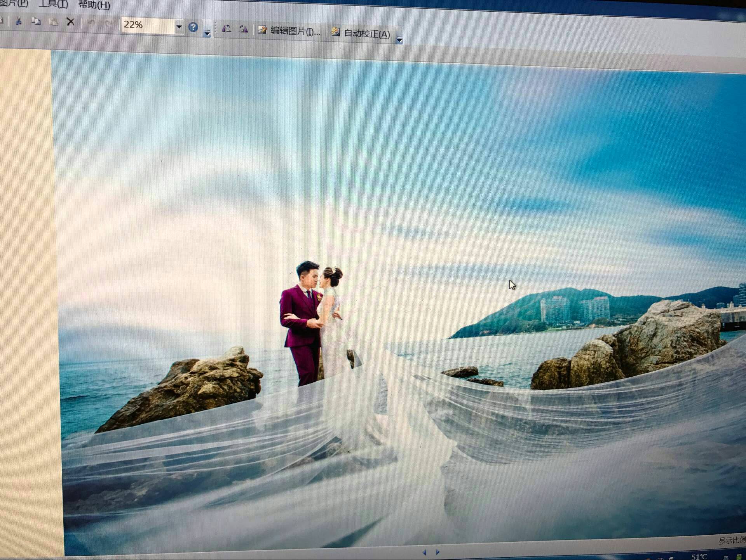Open Help via blue question mark icon

193,27
